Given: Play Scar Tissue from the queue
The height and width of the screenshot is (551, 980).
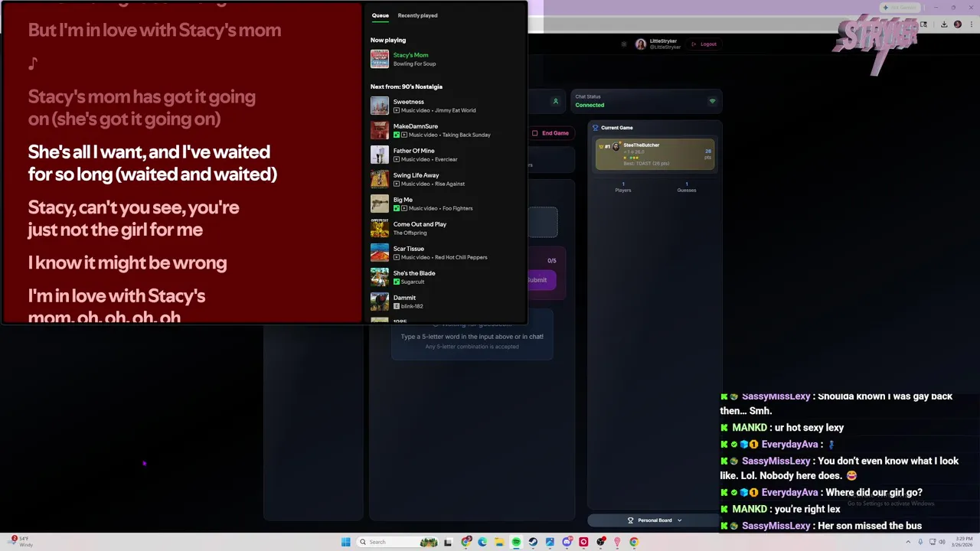Looking at the screenshot, I should pyautogui.click(x=408, y=249).
